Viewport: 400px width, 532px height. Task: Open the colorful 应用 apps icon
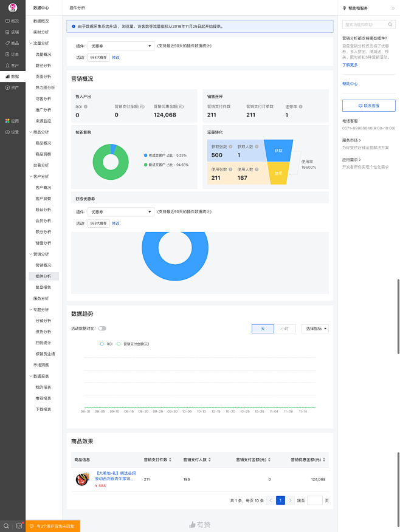click(7, 121)
